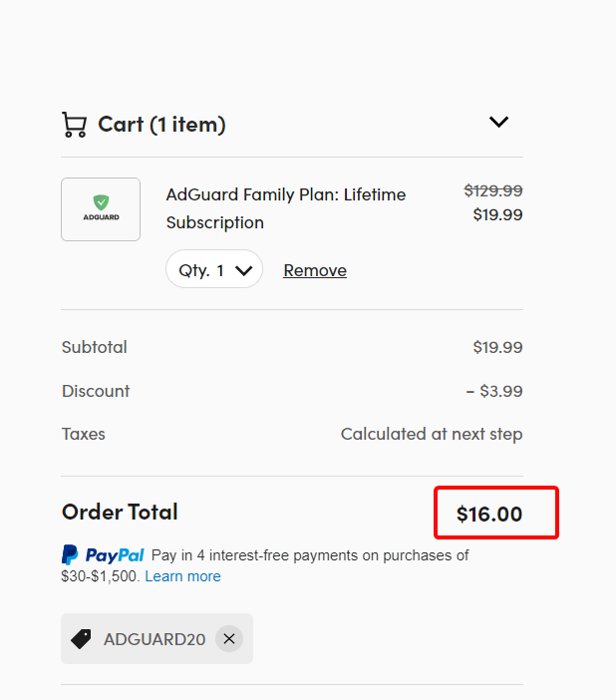Click the Discount label
Screen dimensions: 616x700
pos(96,391)
